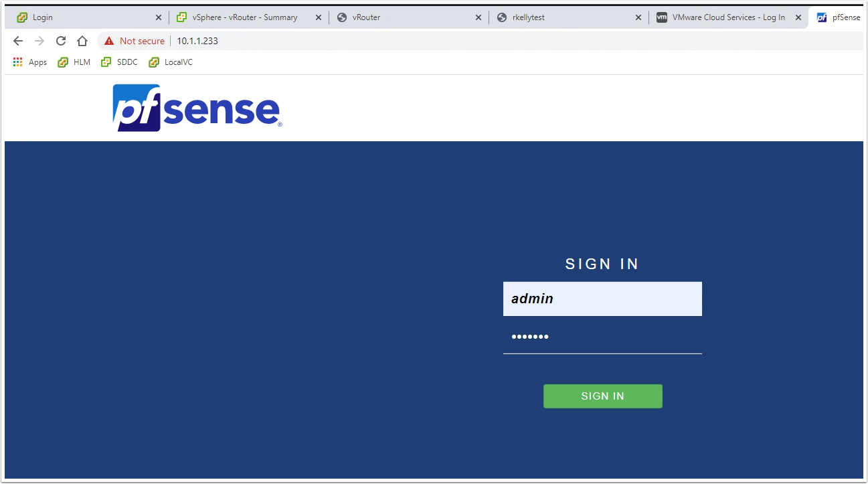Switch to the vRouter tab
The image size is (868, 484).
point(409,17)
